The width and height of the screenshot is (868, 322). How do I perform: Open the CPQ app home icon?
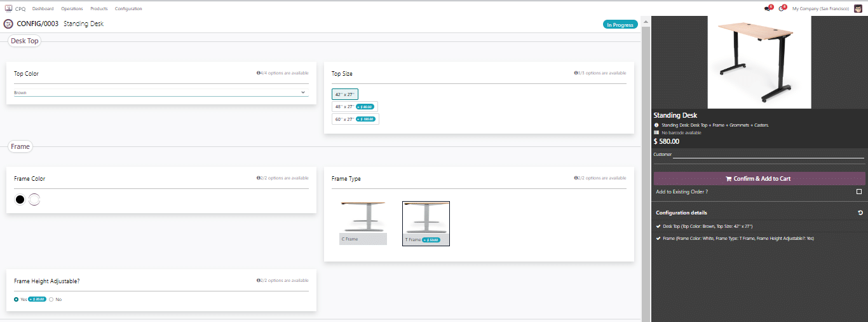8,9
